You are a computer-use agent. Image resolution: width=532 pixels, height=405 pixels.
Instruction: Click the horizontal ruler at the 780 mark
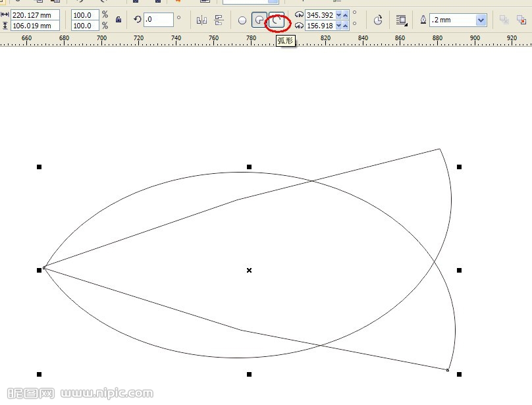[251, 40]
